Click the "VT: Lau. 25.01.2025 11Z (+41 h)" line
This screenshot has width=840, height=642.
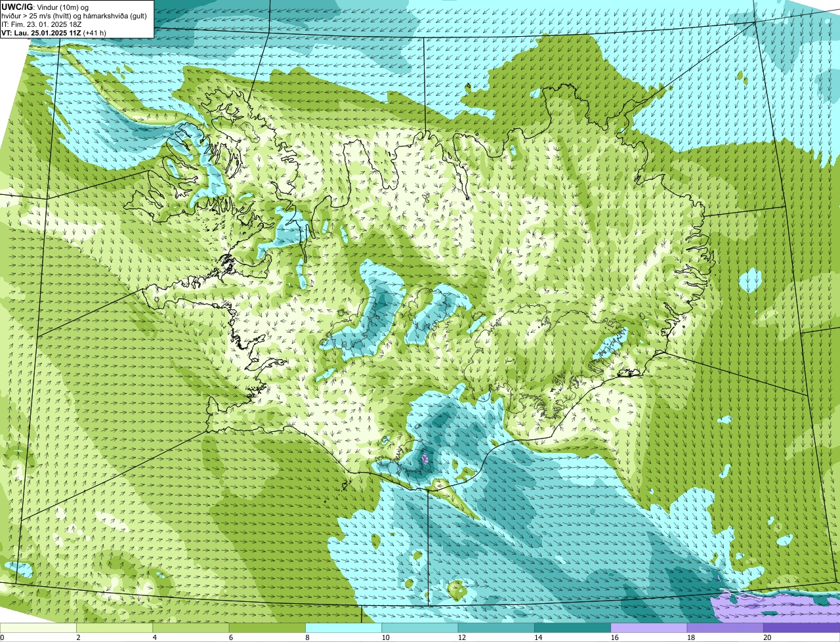tap(54, 32)
